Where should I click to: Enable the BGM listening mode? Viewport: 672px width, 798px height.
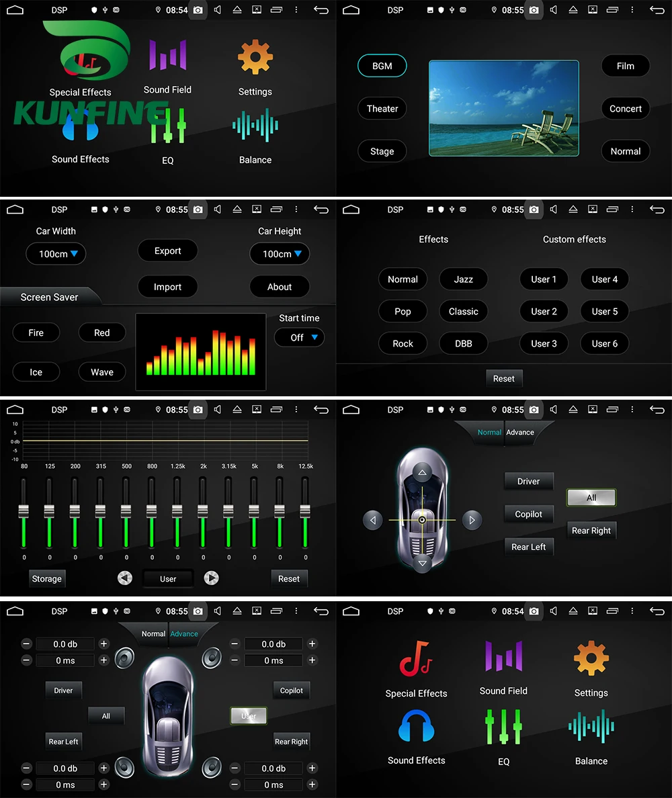pyautogui.click(x=382, y=65)
